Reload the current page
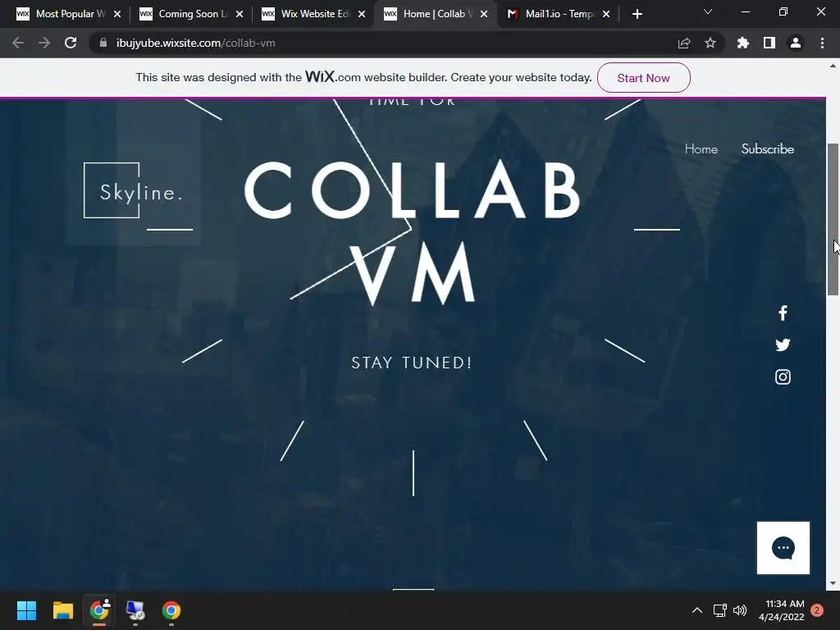 tap(71, 43)
